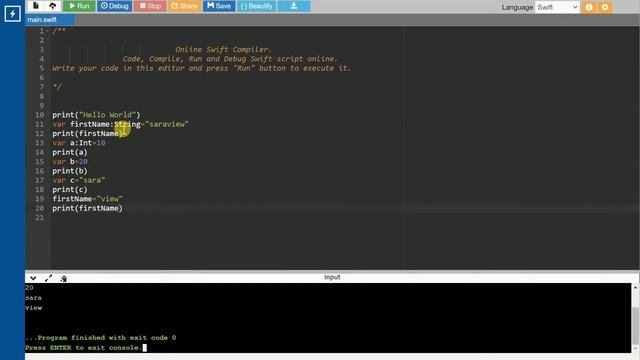Expand console to fullscreen icon
Viewport: 640px width, 360px height.
tap(48, 278)
